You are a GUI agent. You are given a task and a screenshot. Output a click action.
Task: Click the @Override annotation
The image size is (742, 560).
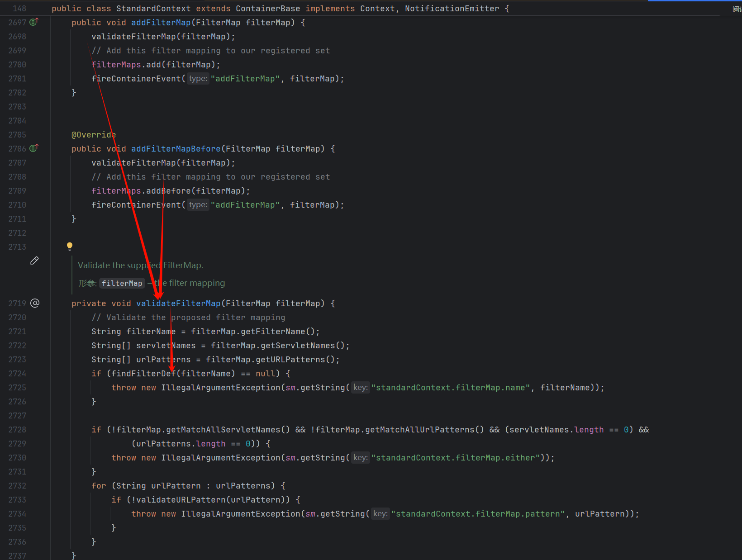click(94, 135)
